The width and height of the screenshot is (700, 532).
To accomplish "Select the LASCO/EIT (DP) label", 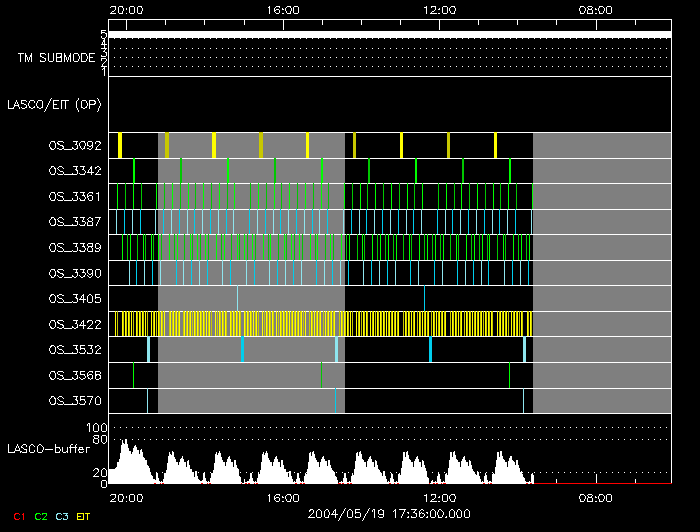I will (53, 104).
